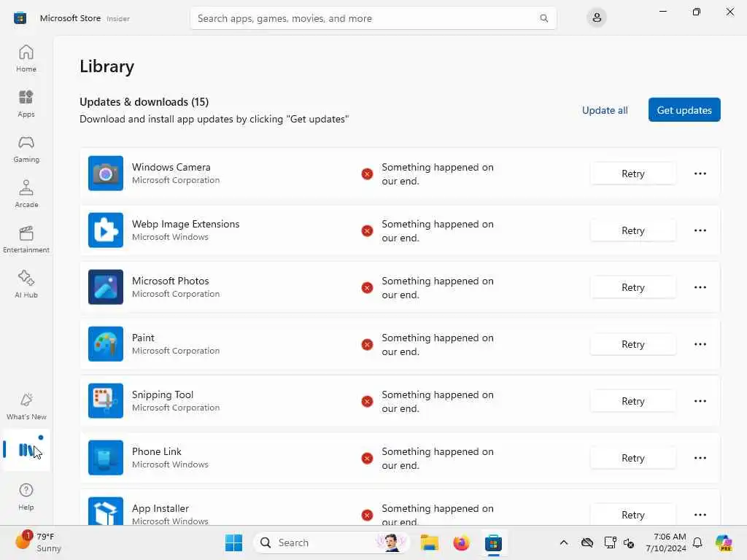Retry the Windows Camera update

(x=632, y=174)
